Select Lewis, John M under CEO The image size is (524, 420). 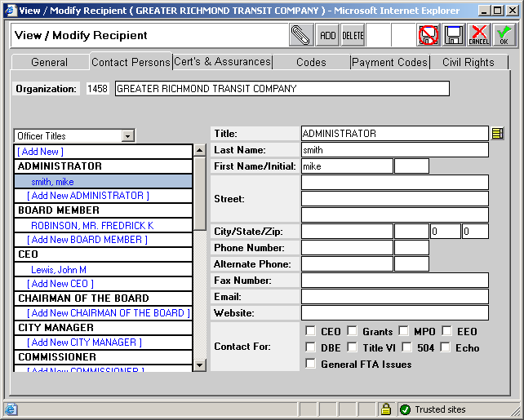59,269
